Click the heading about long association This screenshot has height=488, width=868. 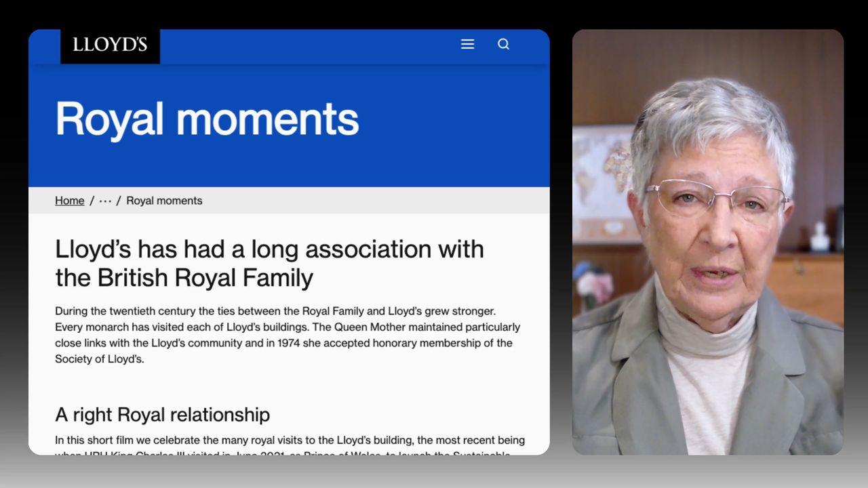(269, 263)
